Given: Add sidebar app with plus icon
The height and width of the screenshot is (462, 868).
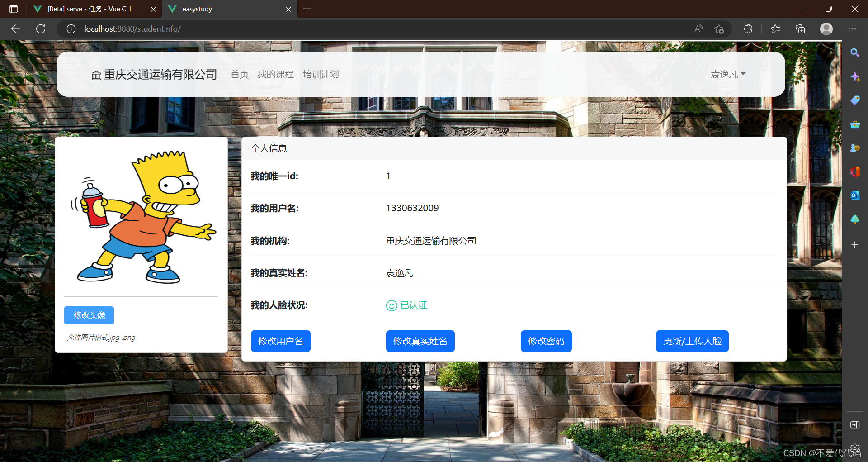Looking at the screenshot, I should coord(855,245).
